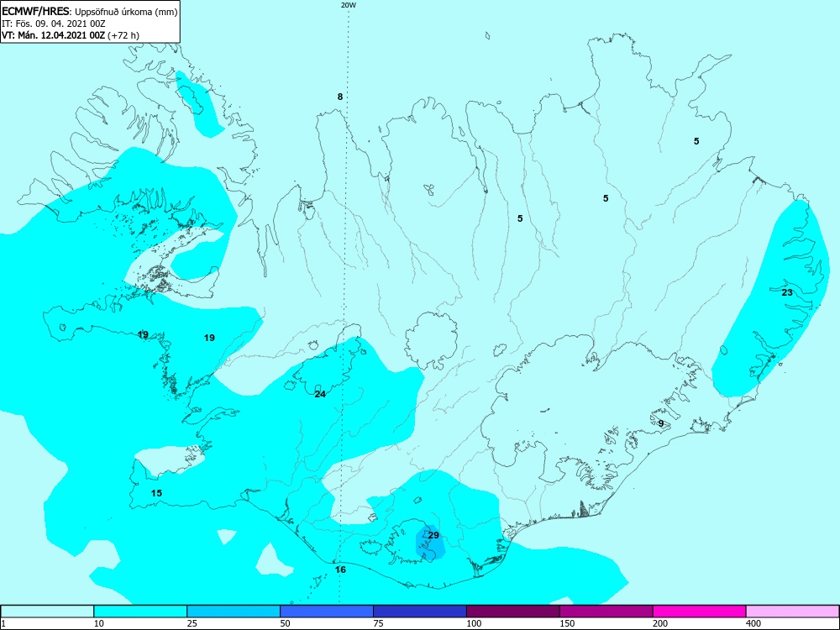Click the pale pink 400+ mm legend swatch
The image size is (840, 630).
click(x=792, y=612)
